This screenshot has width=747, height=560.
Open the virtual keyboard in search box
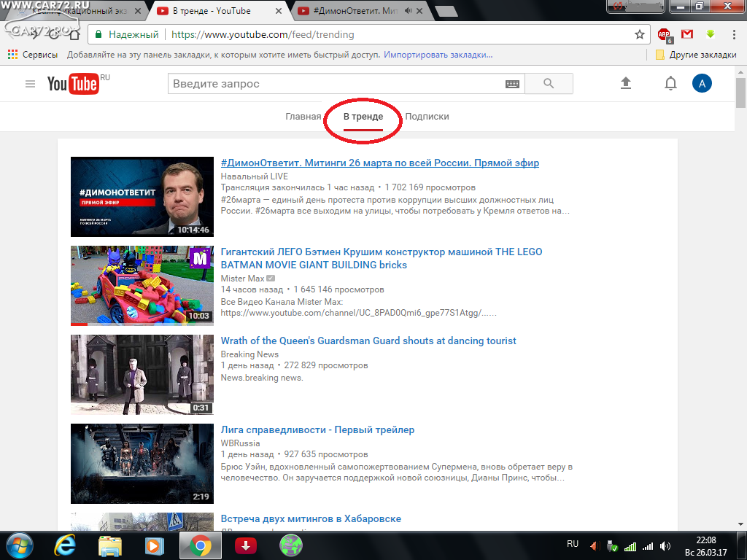[512, 84]
